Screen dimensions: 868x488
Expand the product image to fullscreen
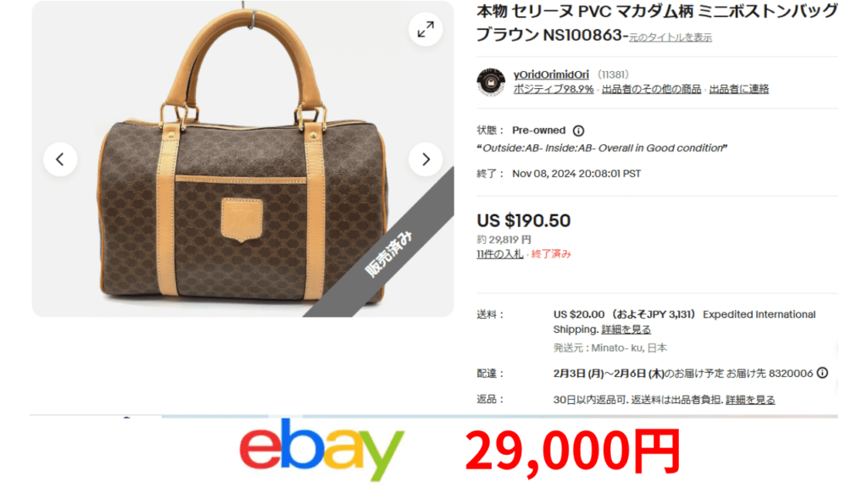click(426, 30)
